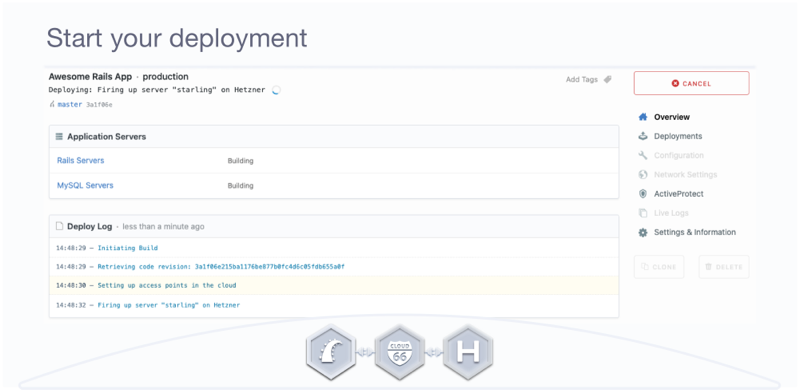Click the Deploy Log document icon
Viewport: 800px width, 390px height.
point(59,226)
